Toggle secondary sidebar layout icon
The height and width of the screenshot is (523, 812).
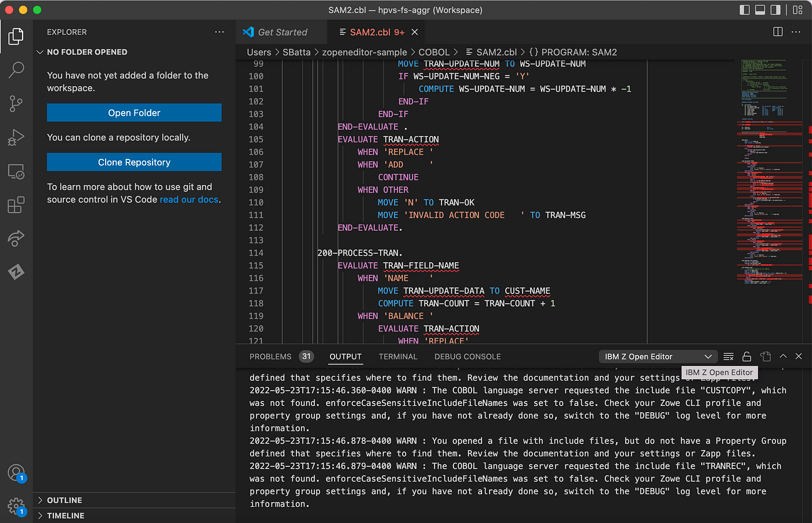(775, 10)
